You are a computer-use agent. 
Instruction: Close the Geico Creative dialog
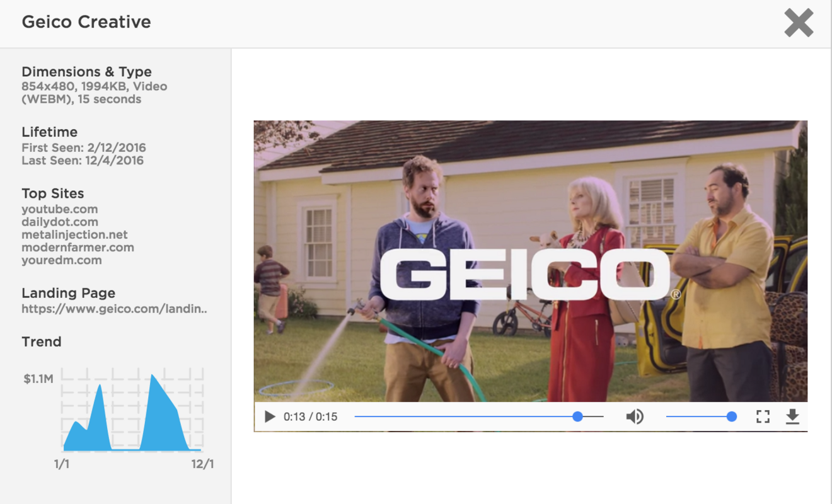point(799,23)
